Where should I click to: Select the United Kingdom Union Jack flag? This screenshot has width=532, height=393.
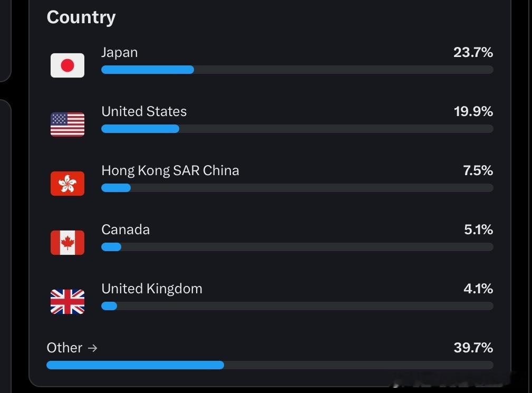[67, 301]
